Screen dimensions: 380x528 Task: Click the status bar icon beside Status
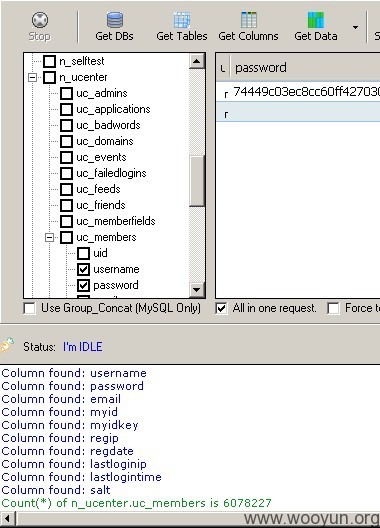[7, 345]
